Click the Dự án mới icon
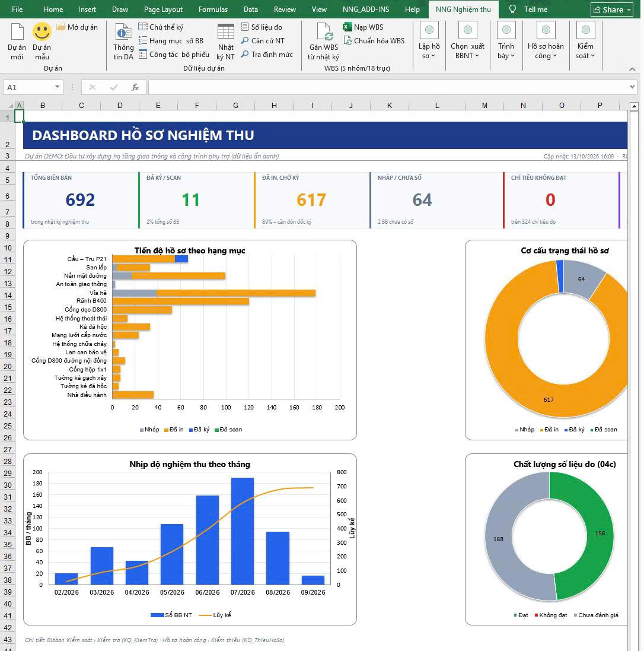The width and height of the screenshot is (644, 651). tap(17, 32)
